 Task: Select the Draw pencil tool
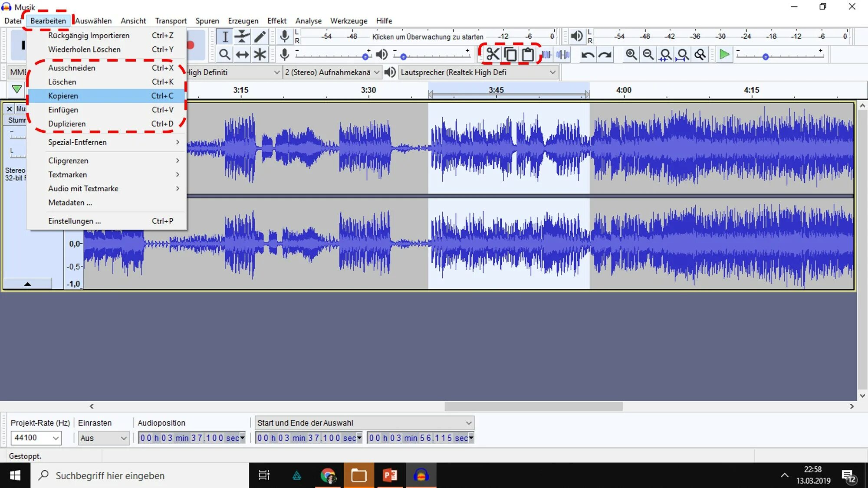click(x=260, y=37)
